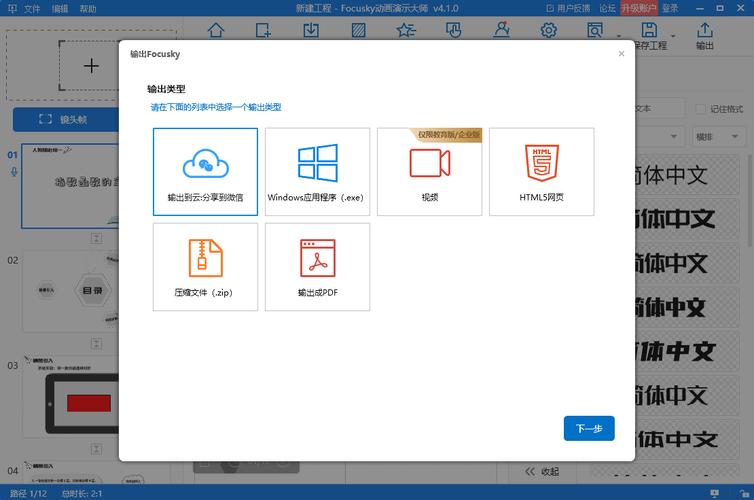Click the 下一步 next button

(589, 428)
